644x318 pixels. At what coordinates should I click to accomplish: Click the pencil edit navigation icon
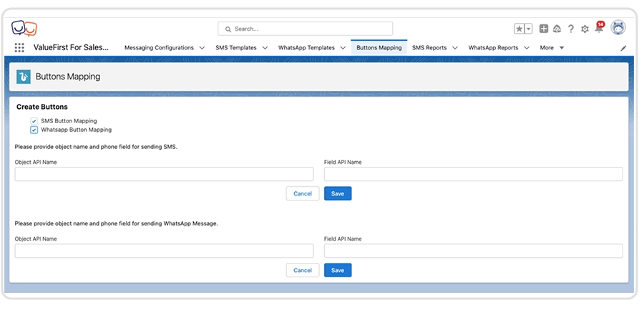(x=623, y=48)
